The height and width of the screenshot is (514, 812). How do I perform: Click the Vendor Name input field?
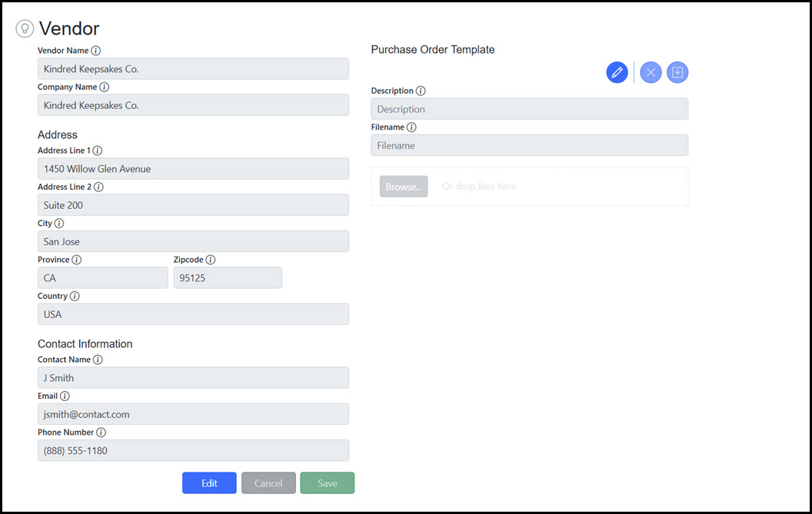click(193, 69)
